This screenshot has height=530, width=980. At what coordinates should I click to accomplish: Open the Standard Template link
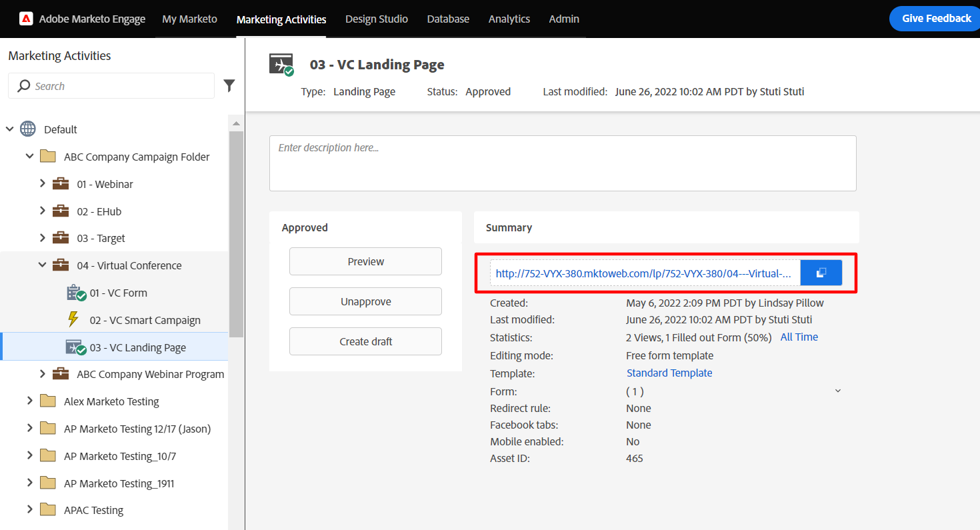click(669, 373)
